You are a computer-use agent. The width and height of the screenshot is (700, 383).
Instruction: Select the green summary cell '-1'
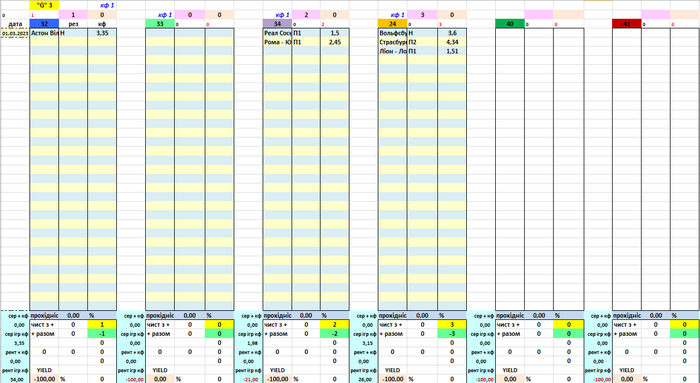(x=102, y=333)
